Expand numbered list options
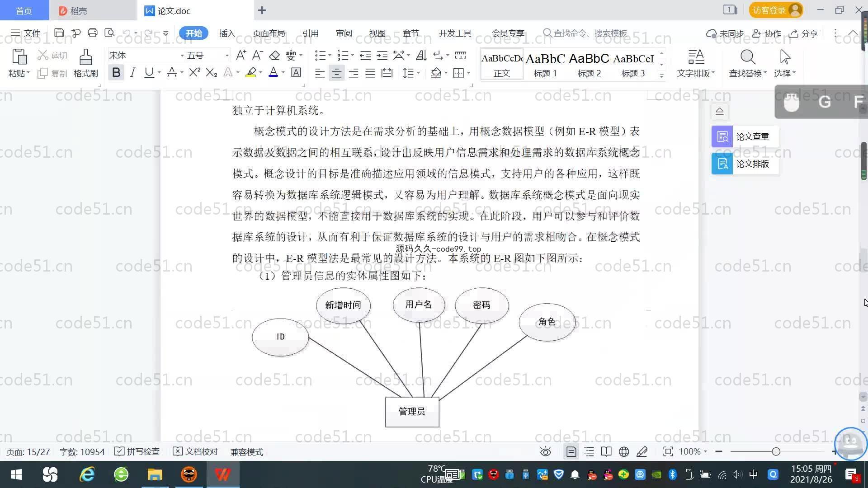This screenshot has width=868, height=488. [x=352, y=56]
